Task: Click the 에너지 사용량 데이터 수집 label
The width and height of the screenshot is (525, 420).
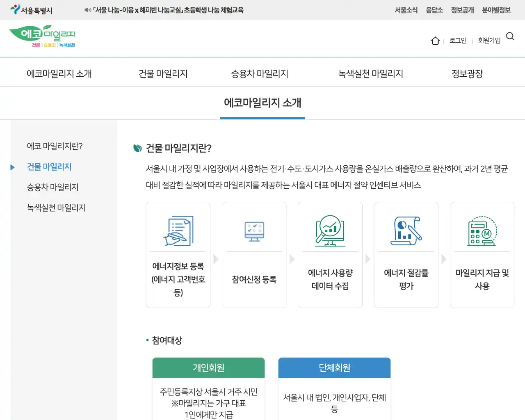Action: (330, 279)
